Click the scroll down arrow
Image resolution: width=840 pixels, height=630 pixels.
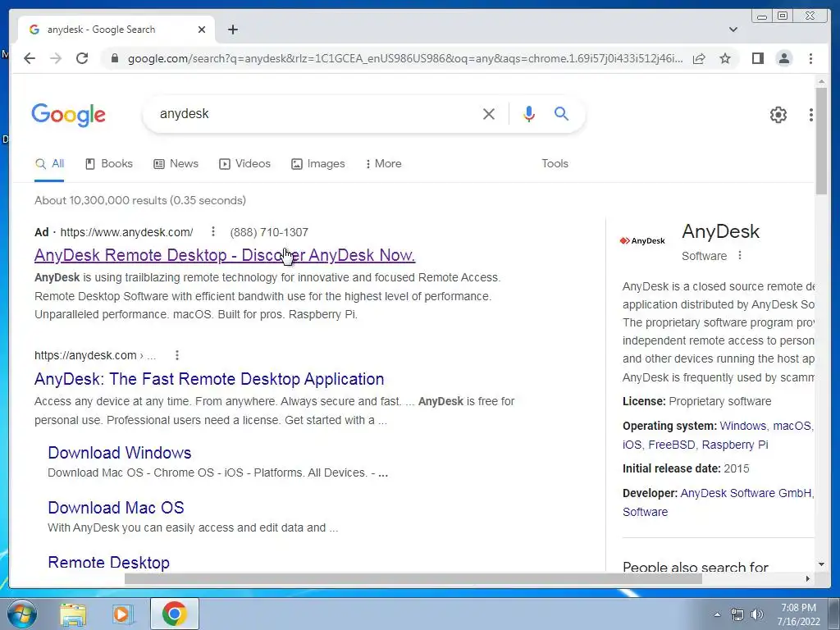click(820, 564)
